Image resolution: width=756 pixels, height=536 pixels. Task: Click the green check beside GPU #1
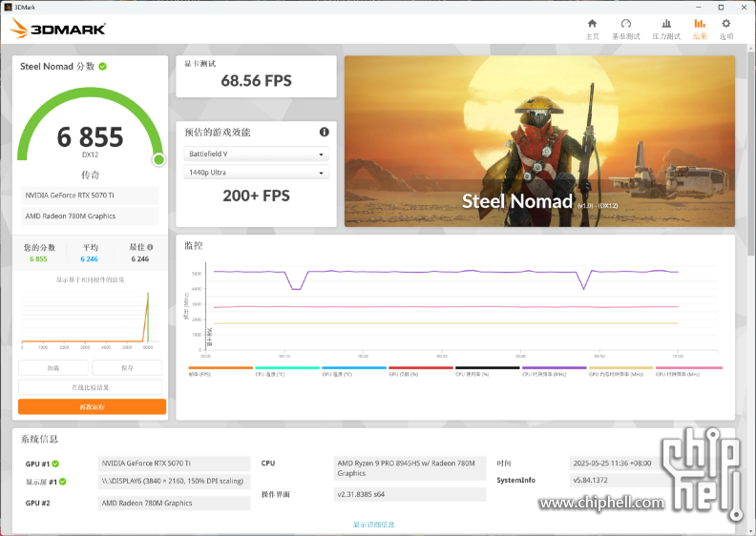click(x=55, y=464)
